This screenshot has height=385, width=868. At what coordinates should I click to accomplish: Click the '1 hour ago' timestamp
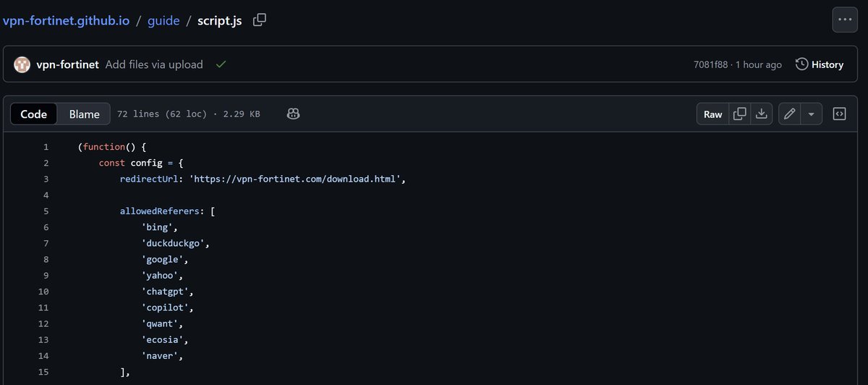tap(759, 64)
